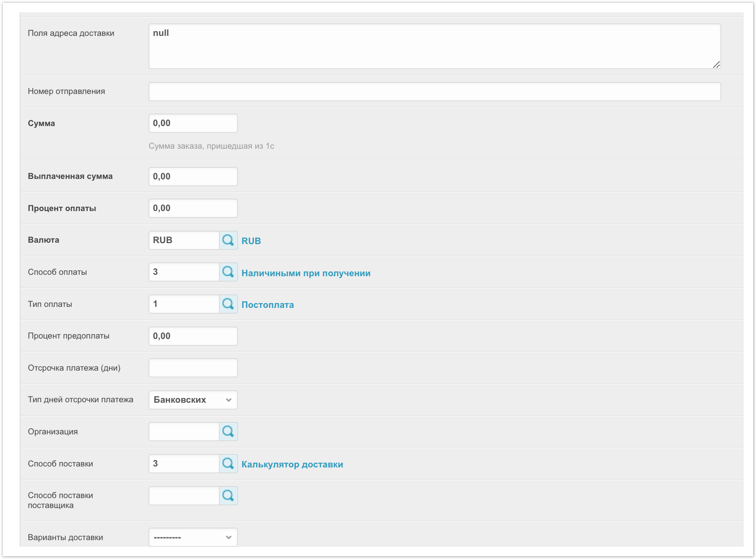This screenshot has height=559, width=756.
Task: Follow the RUB currency link
Action: coord(251,241)
